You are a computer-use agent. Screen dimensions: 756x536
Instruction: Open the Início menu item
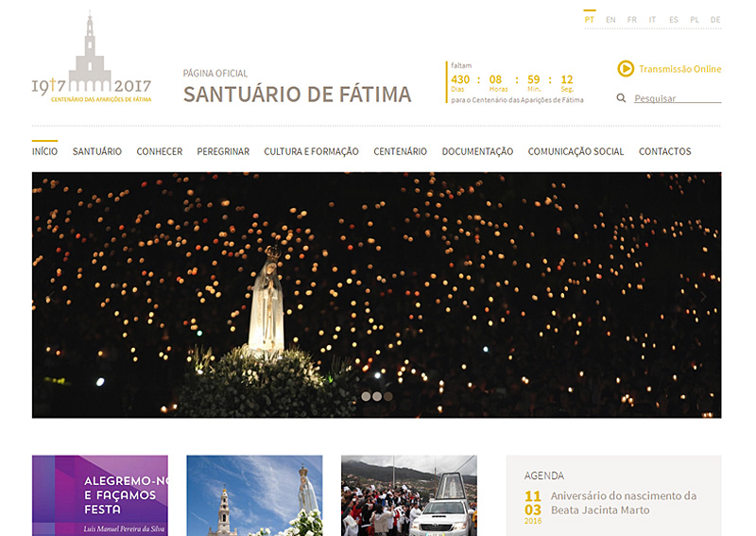point(44,151)
